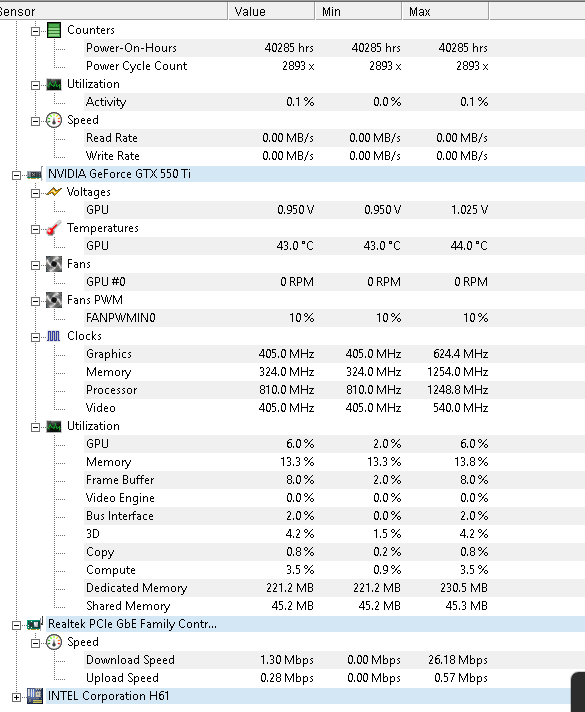Click the gauge icon beside the network Speed group
585x712 pixels.
(x=54, y=642)
